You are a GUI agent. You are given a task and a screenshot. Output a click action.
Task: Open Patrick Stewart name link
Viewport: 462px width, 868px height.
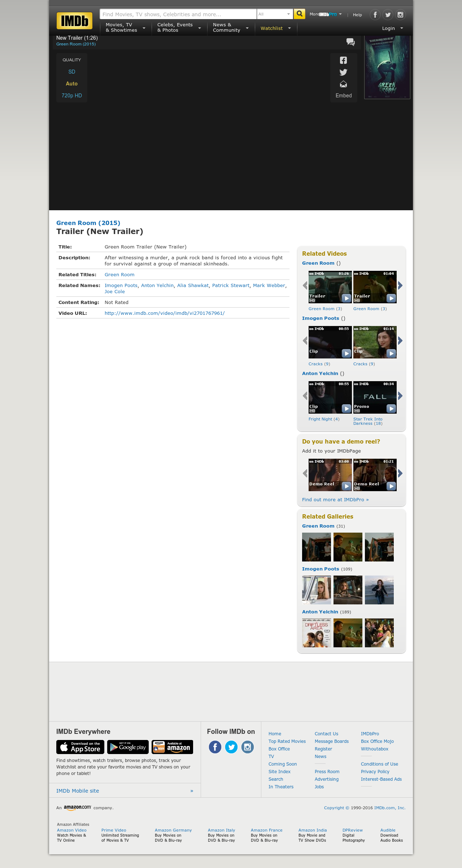231,286
